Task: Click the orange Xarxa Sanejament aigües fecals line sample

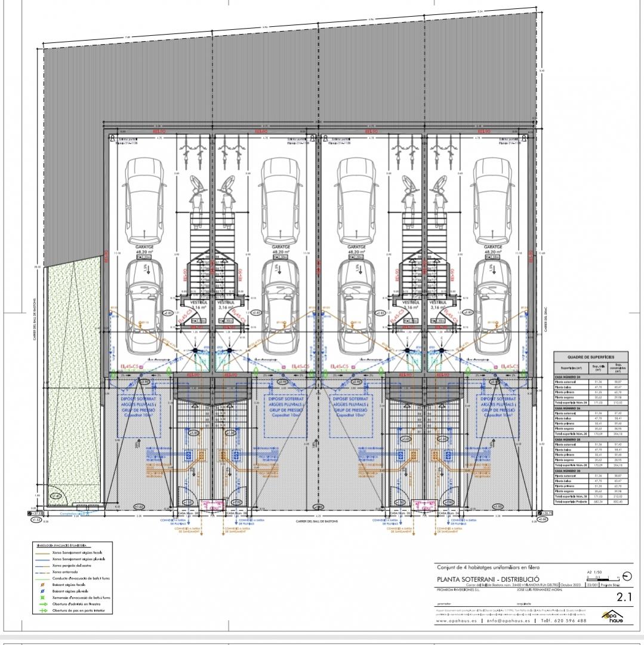Action: point(44,555)
